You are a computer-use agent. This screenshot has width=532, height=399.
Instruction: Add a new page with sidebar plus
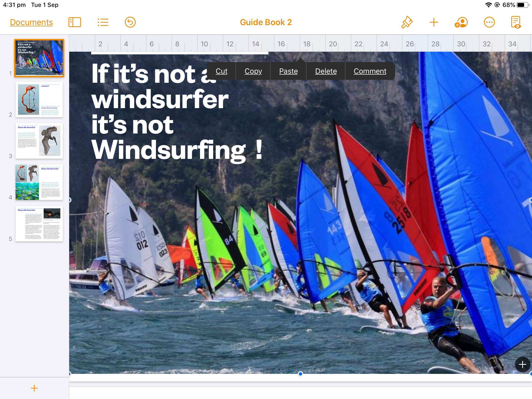(x=34, y=388)
